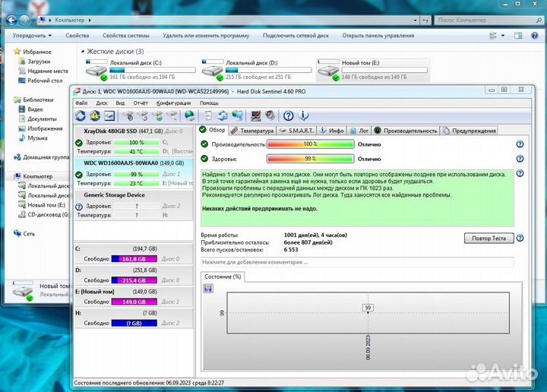Screen dimensions: 547x392
Task: Click Свойства системы in Explorer toolbar
Action: click(126, 36)
